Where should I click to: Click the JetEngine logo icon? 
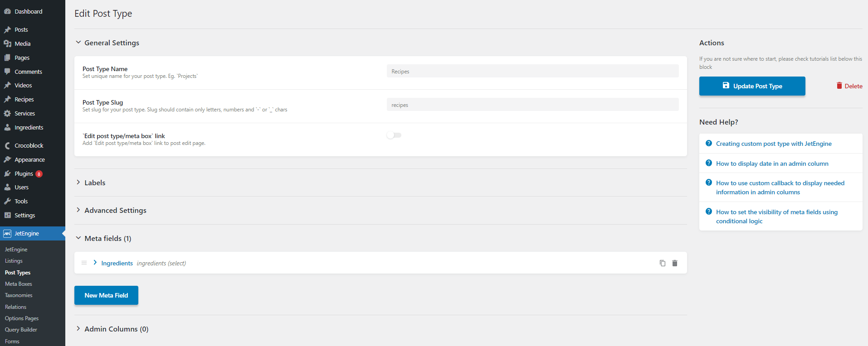point(7,234)
